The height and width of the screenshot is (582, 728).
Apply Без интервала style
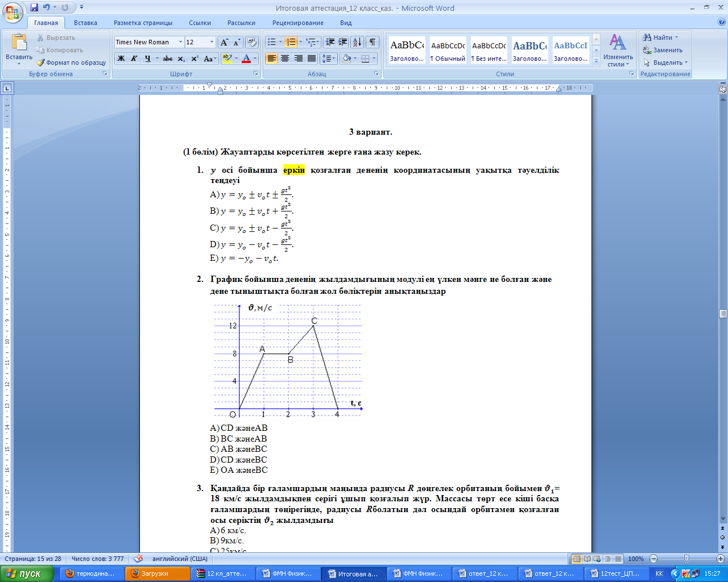click(x=489, y=51)
